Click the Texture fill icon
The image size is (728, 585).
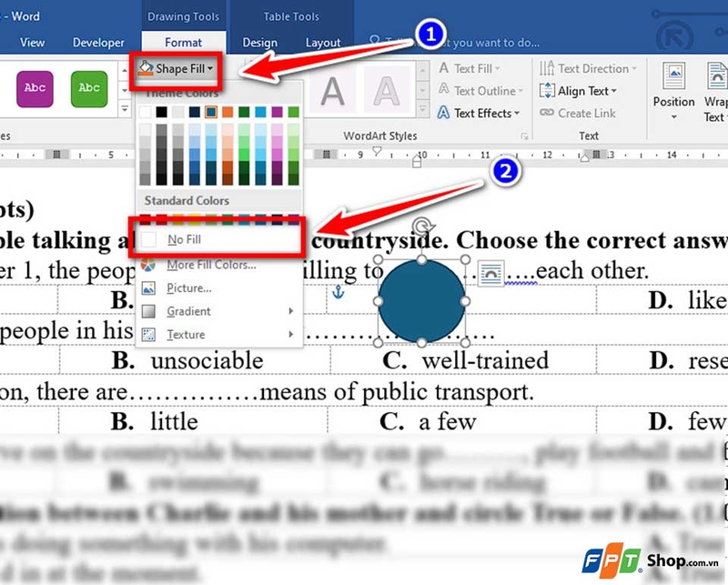pos(148,334)
